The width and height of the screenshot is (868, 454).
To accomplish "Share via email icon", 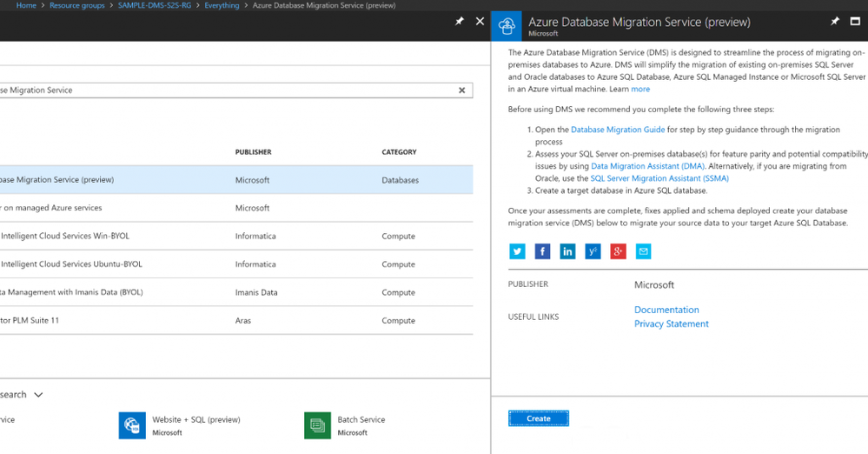I will [643, 251].
